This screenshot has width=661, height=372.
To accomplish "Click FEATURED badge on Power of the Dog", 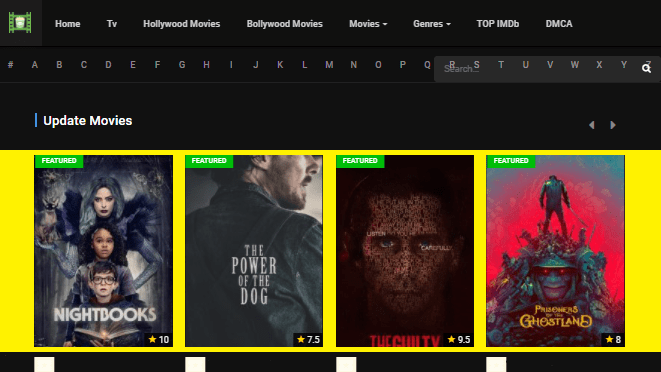I will click(x=209, y=161).
